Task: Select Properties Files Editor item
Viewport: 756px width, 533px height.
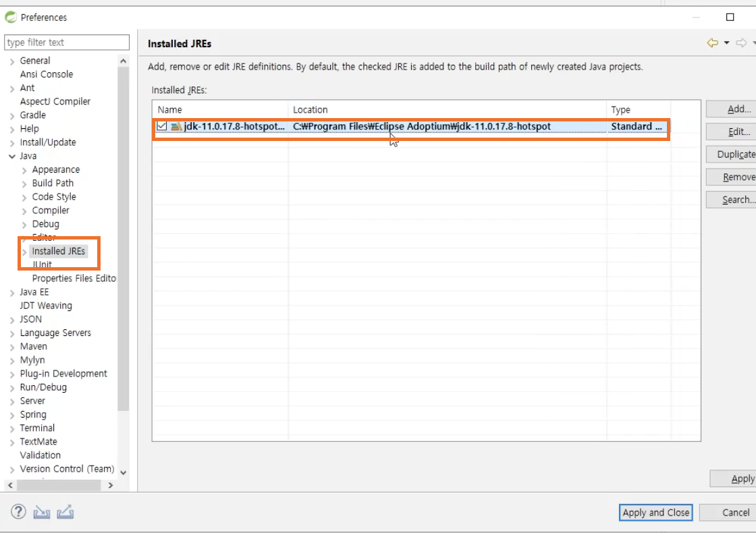Action: point(74,278)
